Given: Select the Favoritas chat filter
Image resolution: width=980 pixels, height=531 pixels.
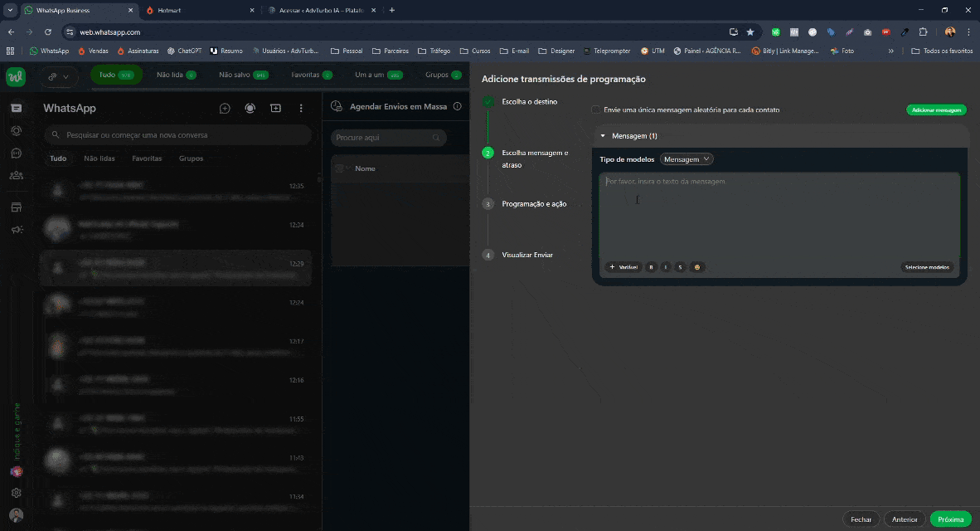Looking at the screenshot, I should [147, 158].
